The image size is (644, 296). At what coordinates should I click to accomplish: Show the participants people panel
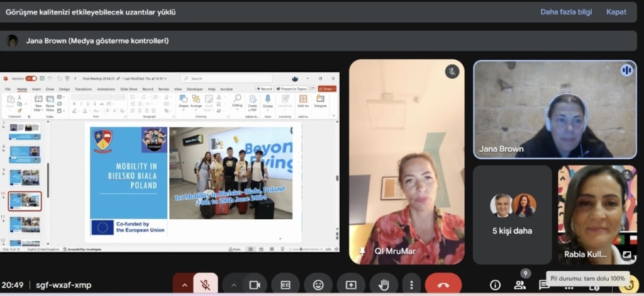pos(520,285)
